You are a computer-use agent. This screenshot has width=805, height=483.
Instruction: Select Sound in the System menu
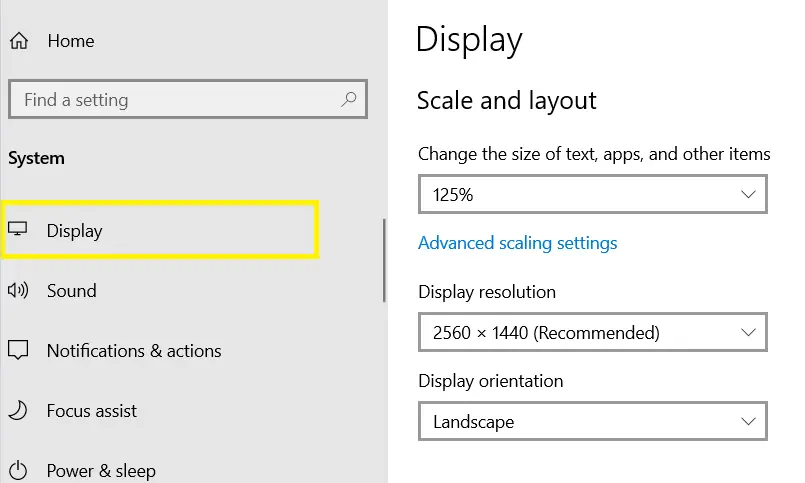pyautogui.click(x=71, y=291)
